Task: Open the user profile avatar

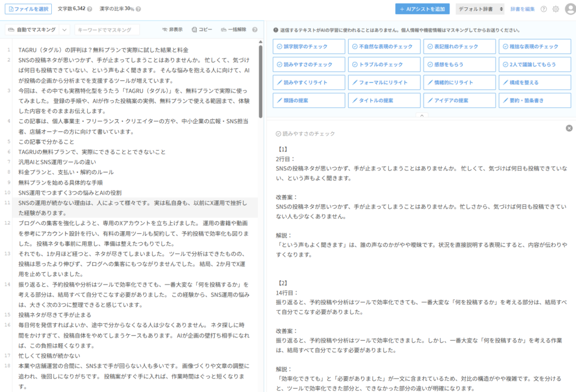Action: (x=570, y=9)
